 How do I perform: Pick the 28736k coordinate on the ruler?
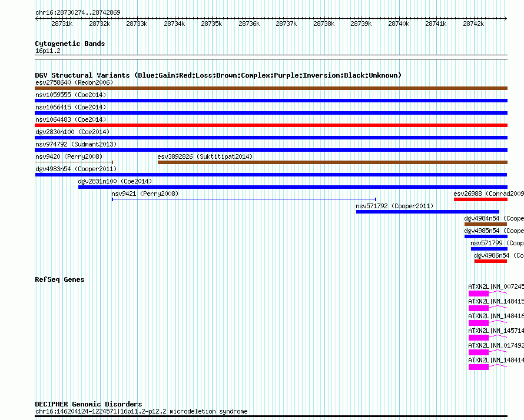[x=249, y=24]
